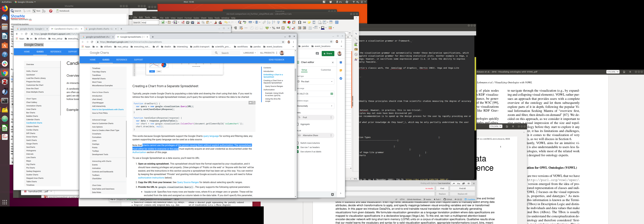
Task: Open Google Calendar side panel icon
Action: click(x=341, y=62)
